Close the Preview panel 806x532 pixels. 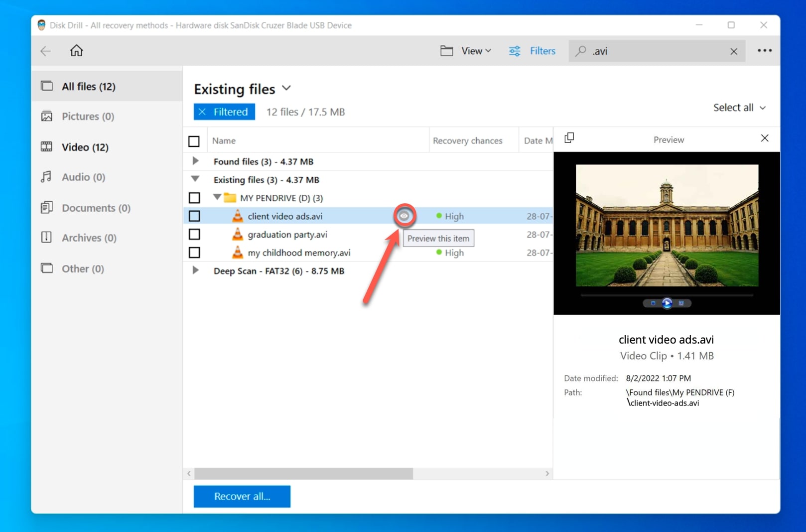pos(765,138)
